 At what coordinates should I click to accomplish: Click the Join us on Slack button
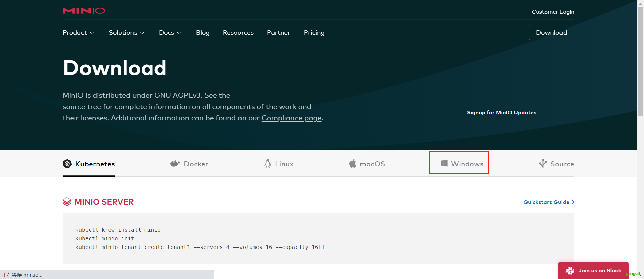click(x=593, y=270)
